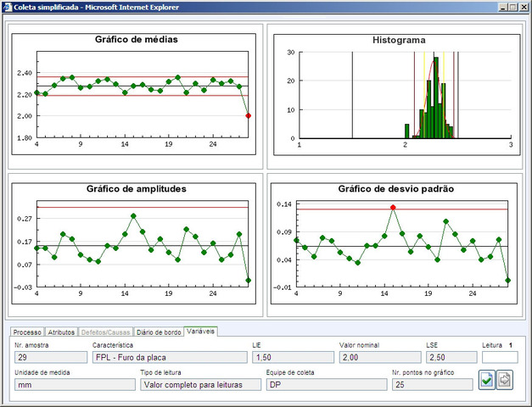The width and height of the screenshot is (532, 407).
Task: Click the Gráfico de desvio padrão title
Action: pyautogui.click(x=396, y=189)
